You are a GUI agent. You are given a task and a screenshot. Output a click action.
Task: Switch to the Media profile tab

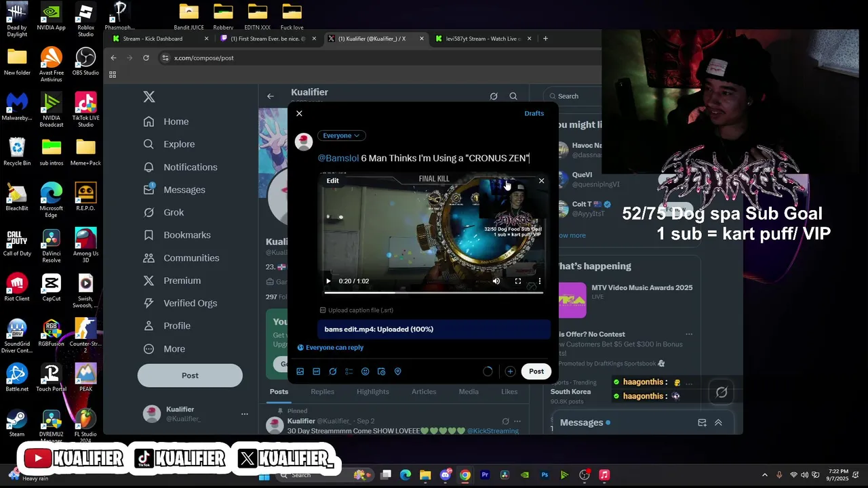[x=469, y=392]
